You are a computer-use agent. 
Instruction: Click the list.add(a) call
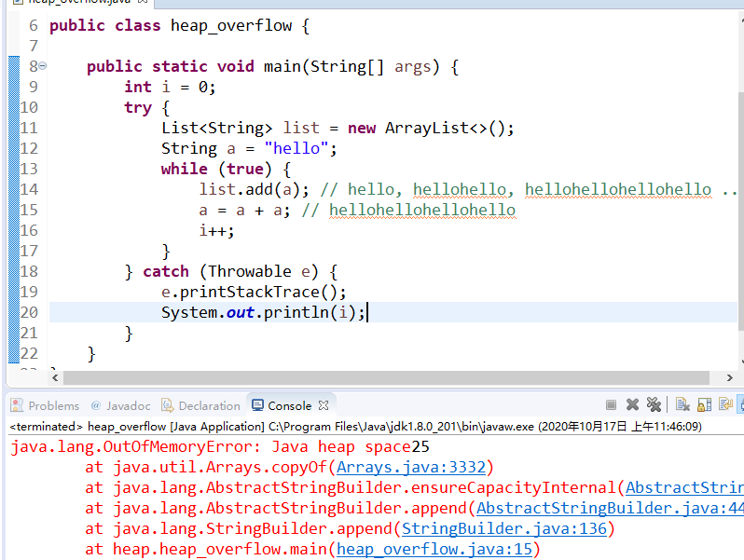[254, 190]
